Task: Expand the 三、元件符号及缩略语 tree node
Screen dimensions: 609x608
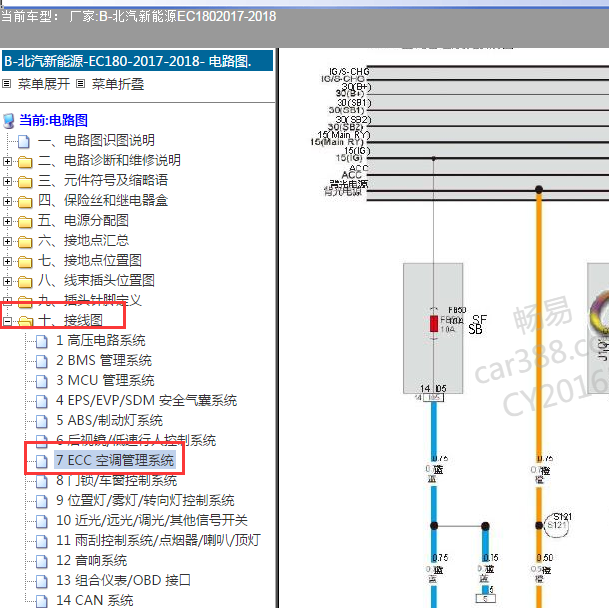Action: tap(7, 181)
